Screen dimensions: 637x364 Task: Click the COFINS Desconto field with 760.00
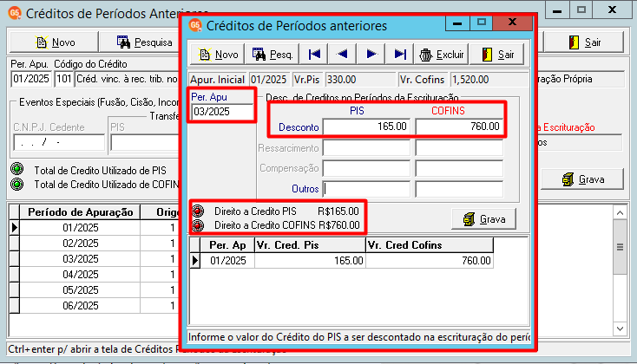tap(459, 127)
